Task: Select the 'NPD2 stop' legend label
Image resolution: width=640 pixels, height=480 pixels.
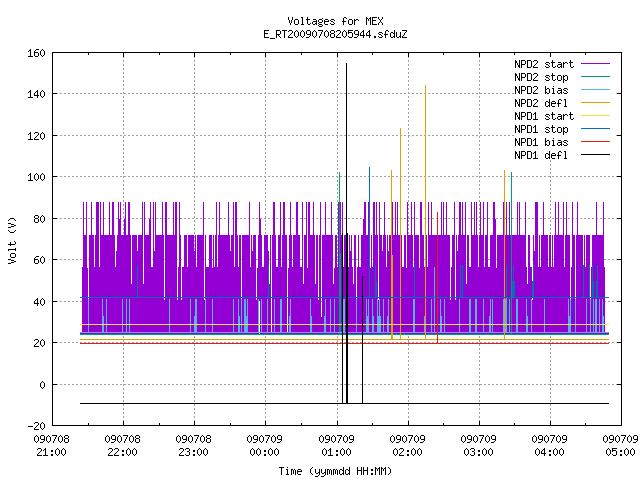Action: (541, 77)
